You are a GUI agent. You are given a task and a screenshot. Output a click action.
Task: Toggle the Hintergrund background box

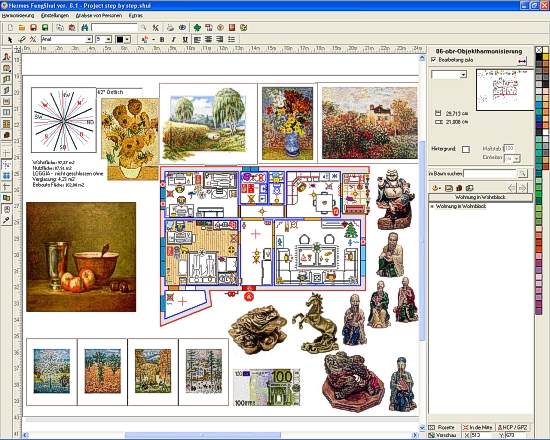coord(466,149)
